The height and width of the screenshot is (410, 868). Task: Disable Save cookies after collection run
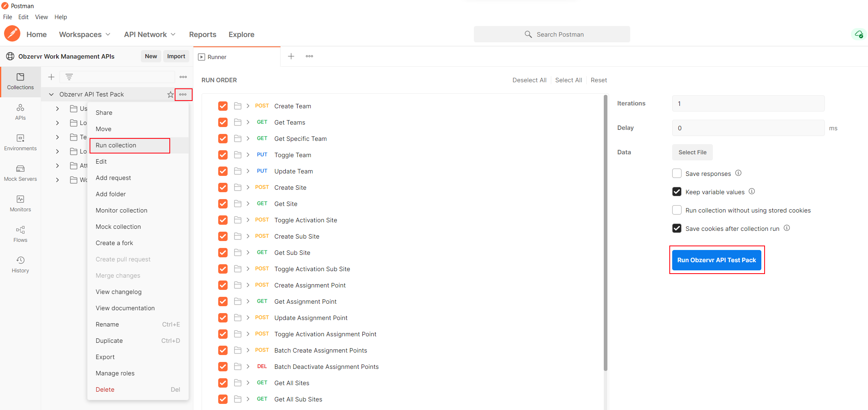point(677,228)
